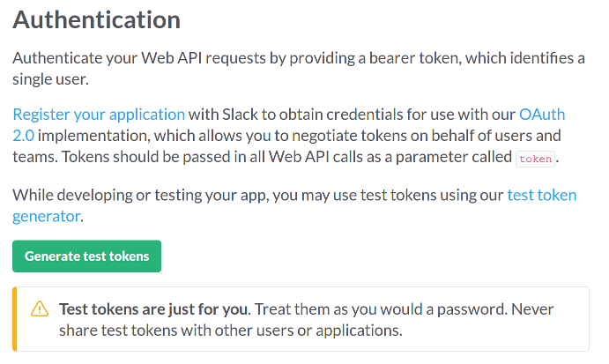Click the Authentication heading
Screen dimensions: 609x364
[x=96, y=19]
